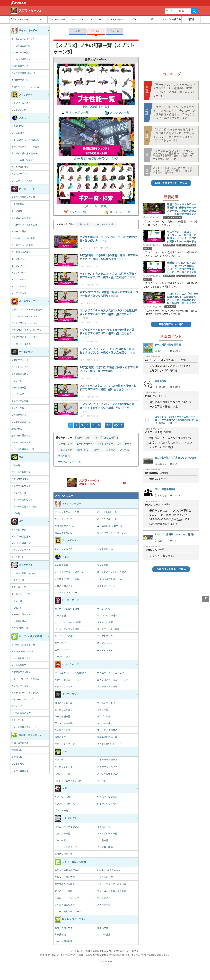Click the サーモンラン icon in メインメニュー
Viewport: 210px width, 980px height.
[58, 694]
